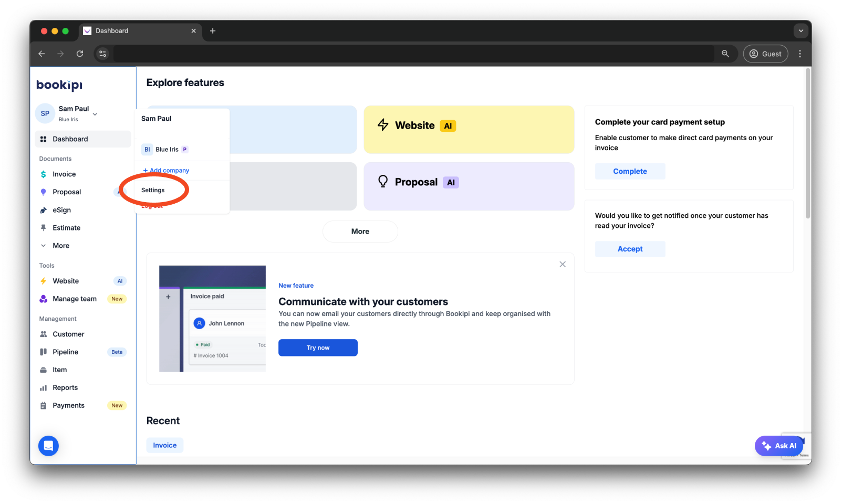
Task: Open the Customer section
Action: click(x=68, y=334)
